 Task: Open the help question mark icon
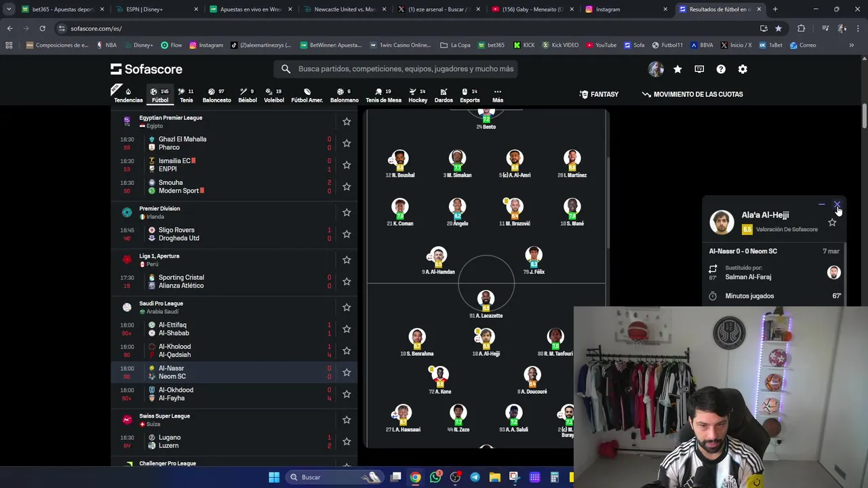tap(721, 69)
